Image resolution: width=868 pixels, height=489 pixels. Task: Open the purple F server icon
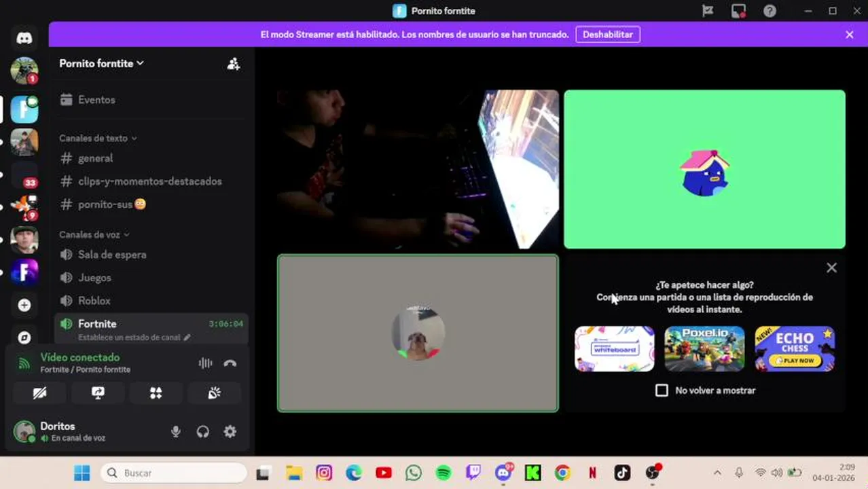tap(24, 272)
